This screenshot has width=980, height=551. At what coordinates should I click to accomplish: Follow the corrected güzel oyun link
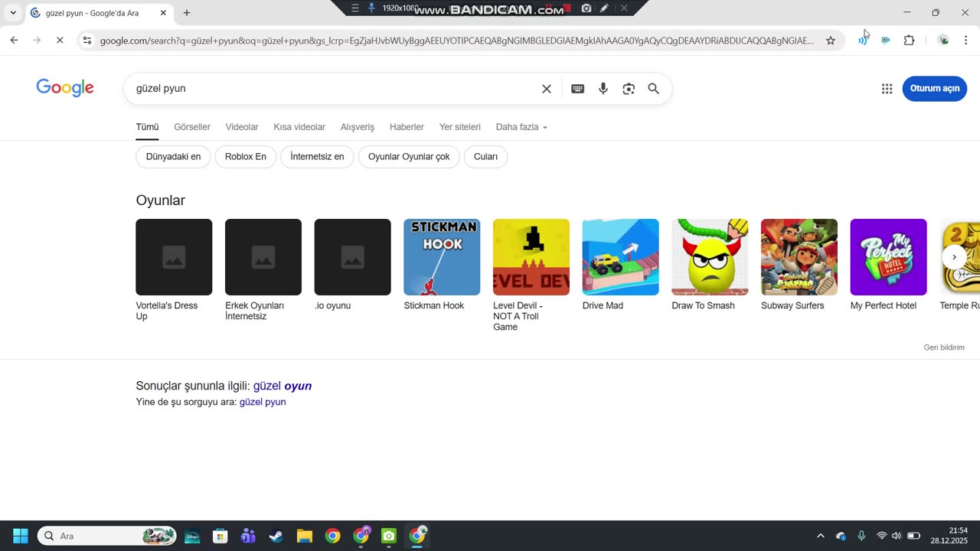click(x=283, y=386)
